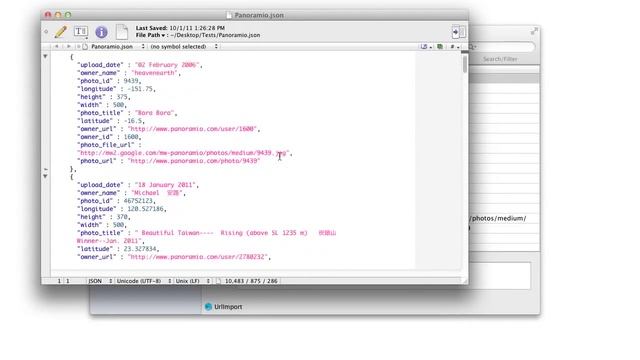
Task: Open the Unix (LF) line endings popup
Action: pyautogui.click(x=193, y=281)
